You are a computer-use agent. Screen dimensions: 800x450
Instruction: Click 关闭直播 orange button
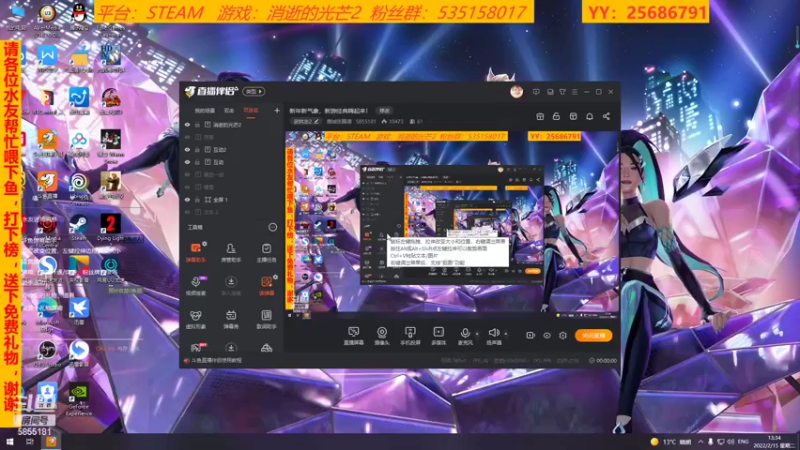[x=593, y=335]
